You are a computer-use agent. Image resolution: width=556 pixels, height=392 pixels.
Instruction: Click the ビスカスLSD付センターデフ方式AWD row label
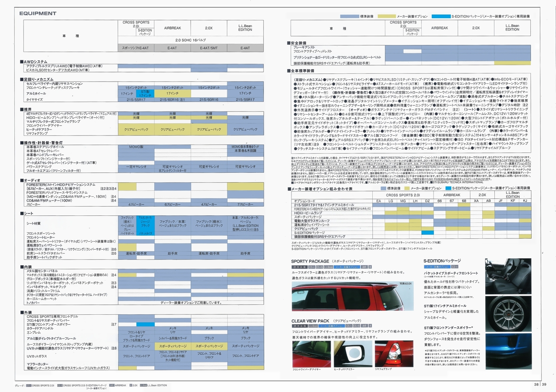pyautogui.click(x=57, y=70)
